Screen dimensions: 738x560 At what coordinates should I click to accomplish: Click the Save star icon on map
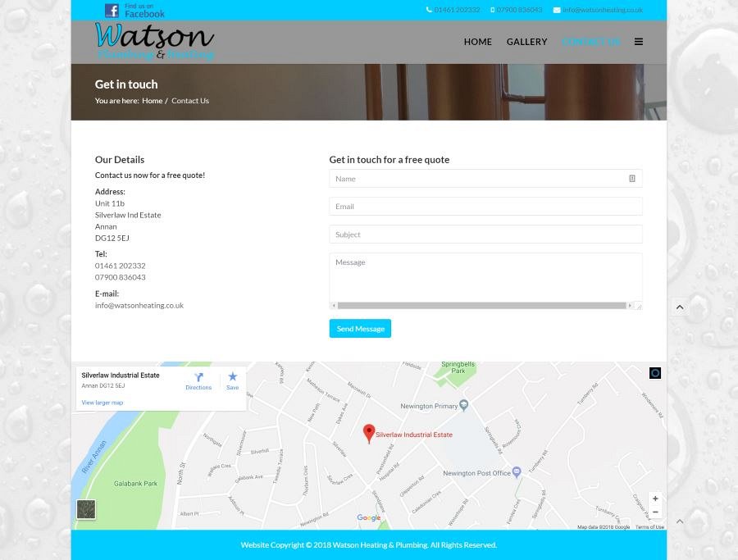pos(232,381)
